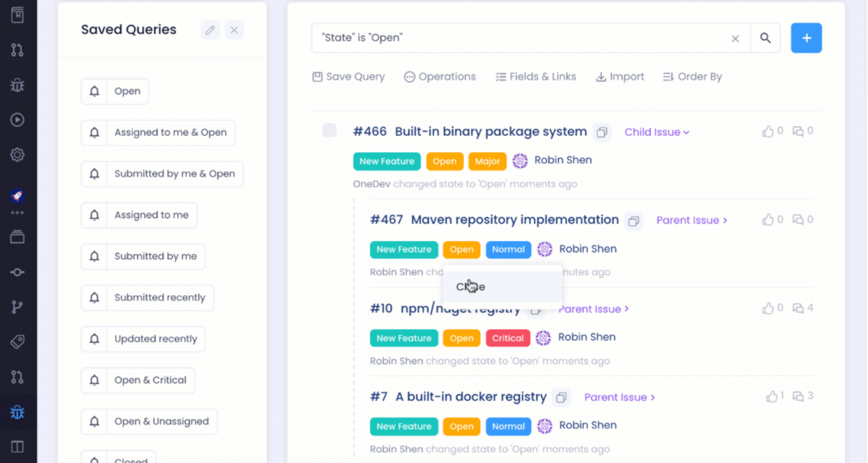Viewport: 868px width, 463px height.
Task: Copy issue #466 title icon
Action: 601,132
